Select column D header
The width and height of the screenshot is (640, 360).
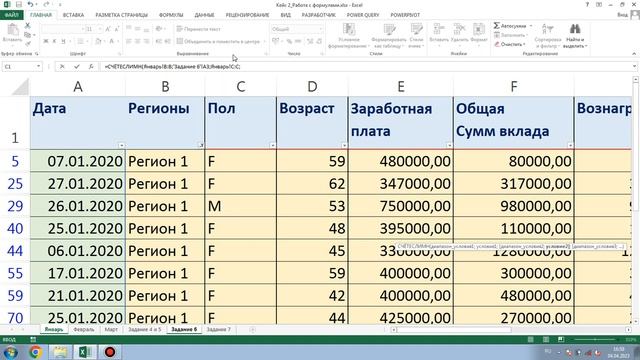tap(312, 87)
